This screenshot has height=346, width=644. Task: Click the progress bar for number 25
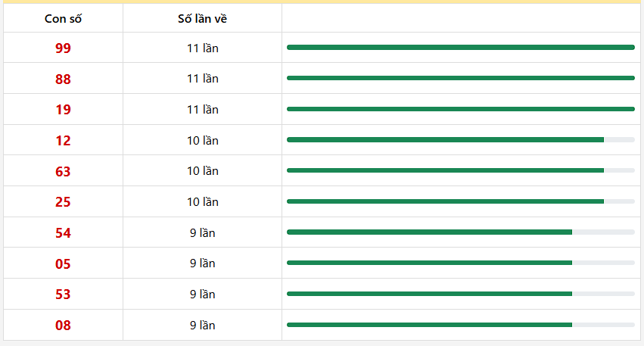[461, 201]
